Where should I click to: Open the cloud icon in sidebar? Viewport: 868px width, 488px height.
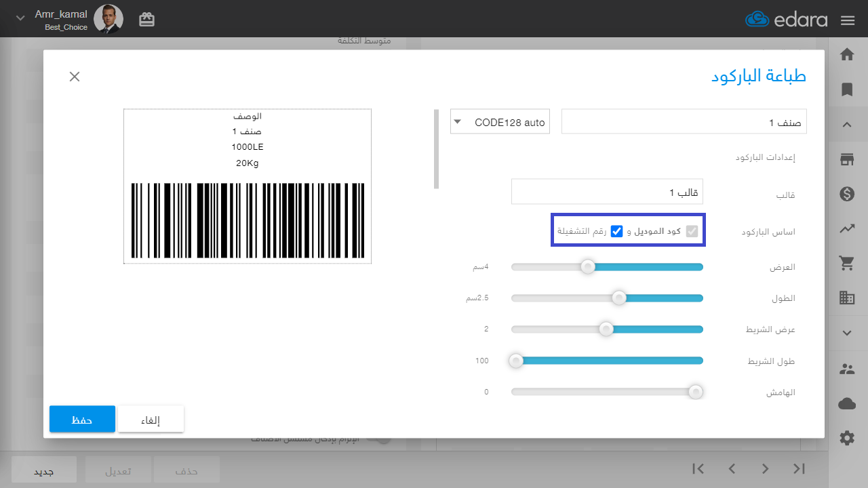847,404
